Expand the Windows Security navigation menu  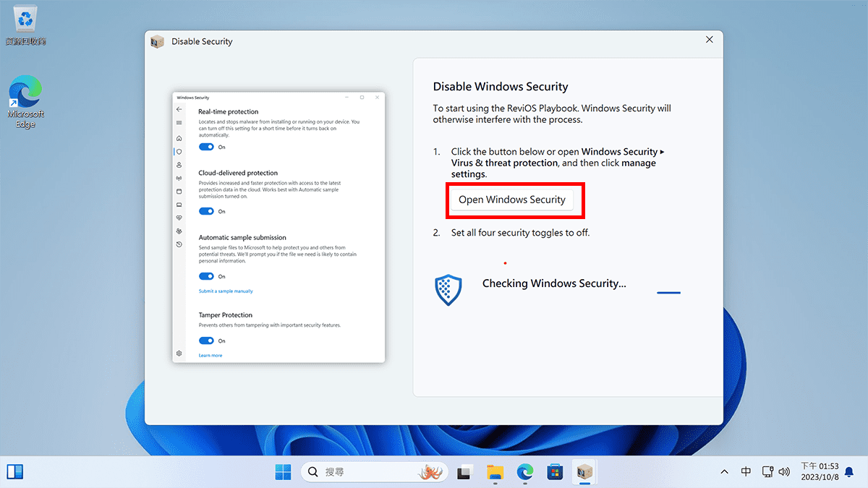[179, 124]
